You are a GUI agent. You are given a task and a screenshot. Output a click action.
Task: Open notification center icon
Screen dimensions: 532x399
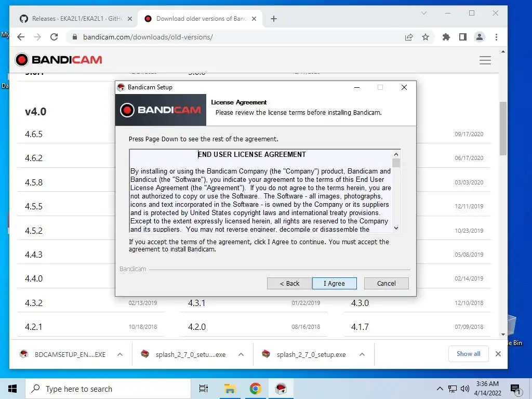point(515,389)
